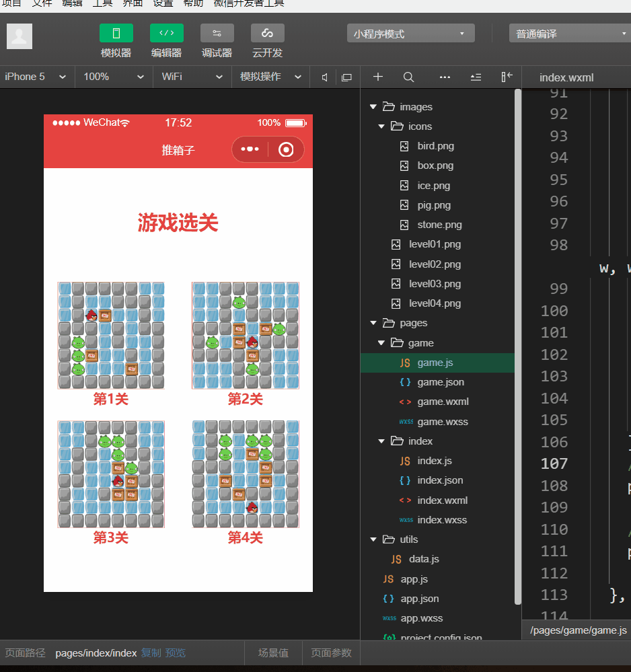Click the scene value button
This screenshot has width=631, height=672.
pyautogui.click(x=274, y=653)
